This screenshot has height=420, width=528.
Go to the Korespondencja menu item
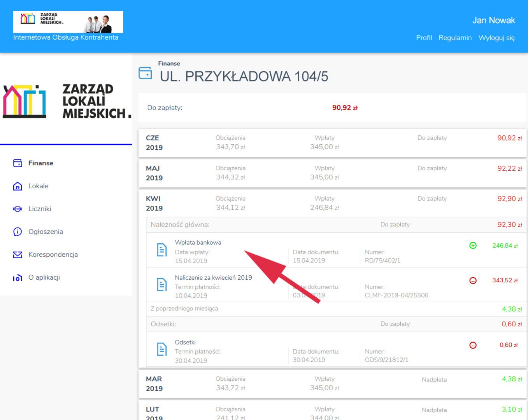[53, 255]
